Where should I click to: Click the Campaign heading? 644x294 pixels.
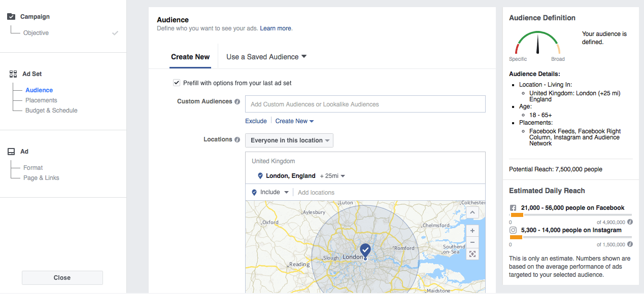35,17
